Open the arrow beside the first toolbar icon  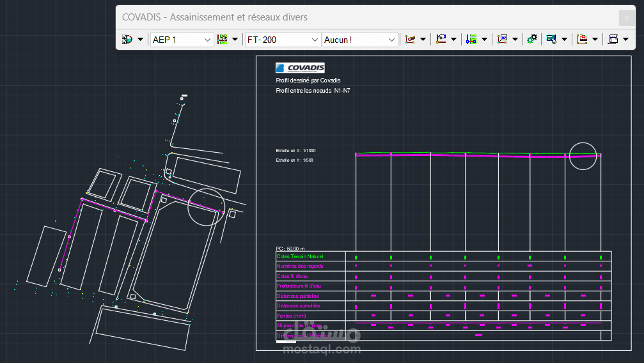(x=140, y=40)
